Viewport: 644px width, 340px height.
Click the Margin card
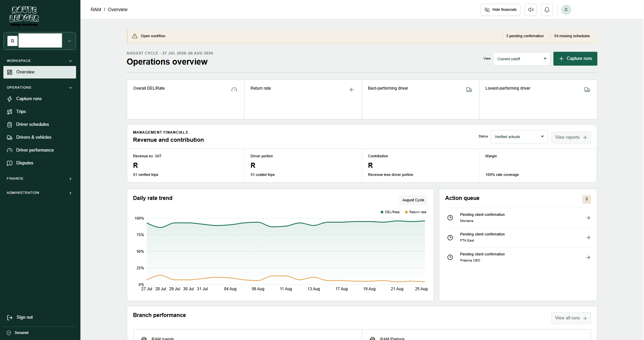click(x=538, y=166)
